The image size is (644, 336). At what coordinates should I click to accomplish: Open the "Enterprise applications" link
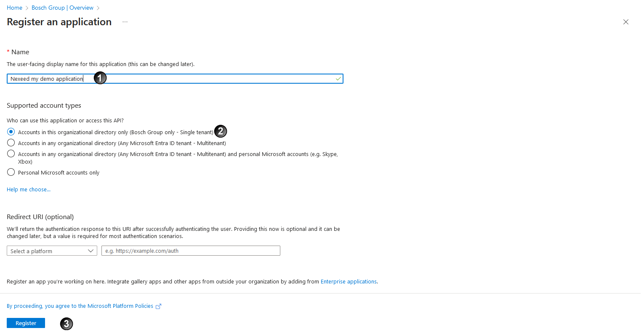349,281
